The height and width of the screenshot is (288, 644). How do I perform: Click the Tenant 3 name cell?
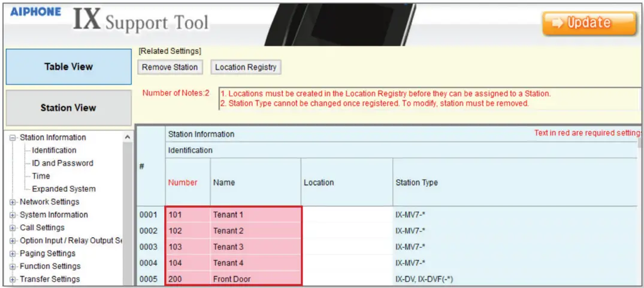point(256,247)
